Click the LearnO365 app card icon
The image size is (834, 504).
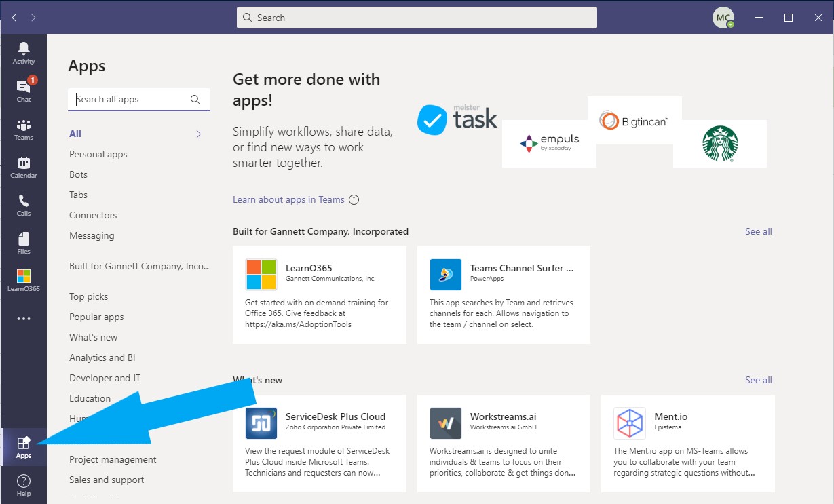pyautogui.click(x=261, y=275)
